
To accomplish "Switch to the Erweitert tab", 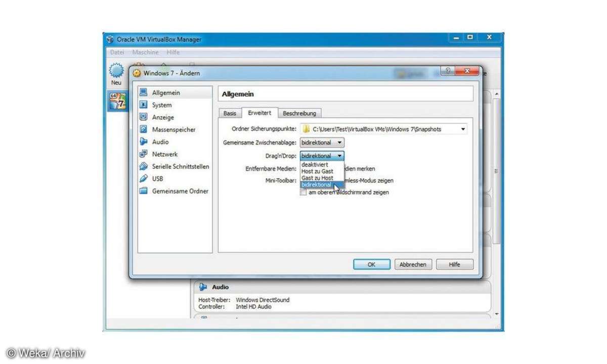I will [259, 113].
